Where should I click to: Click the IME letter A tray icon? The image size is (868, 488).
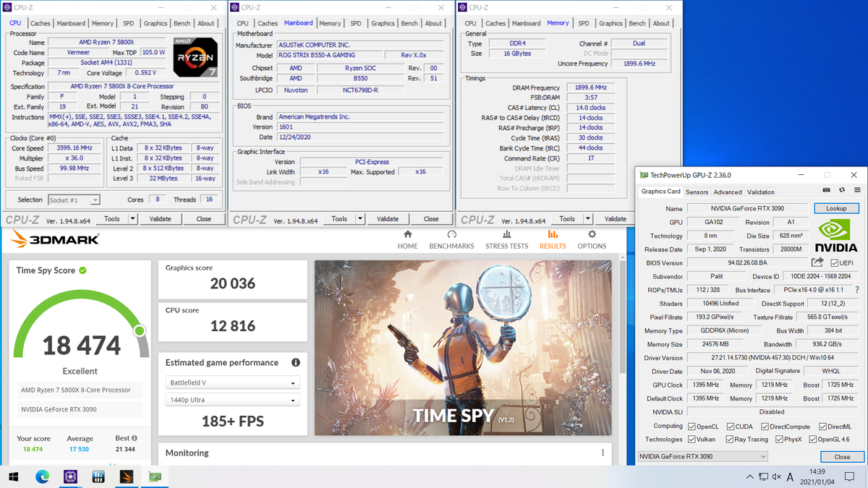789,476
